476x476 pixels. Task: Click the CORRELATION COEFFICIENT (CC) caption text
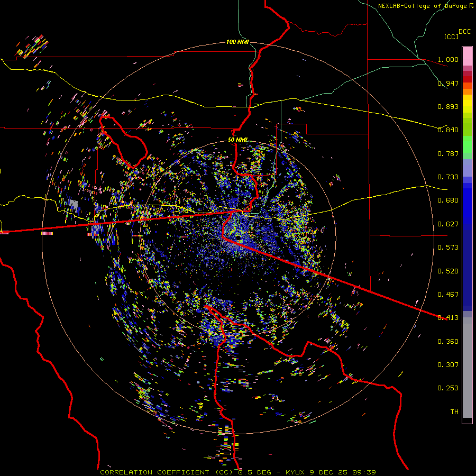[x=167, y=472]
